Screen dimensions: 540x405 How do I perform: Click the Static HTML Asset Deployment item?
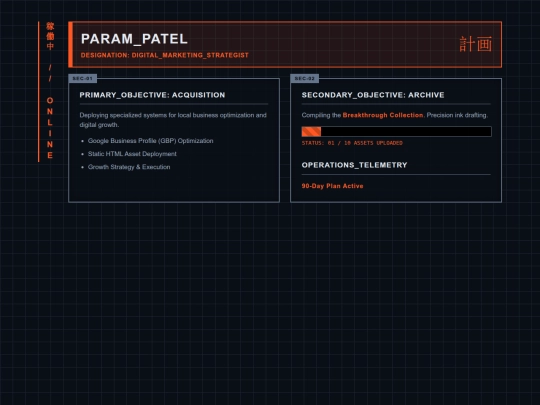pyautogui.click(x=132, y=154)
